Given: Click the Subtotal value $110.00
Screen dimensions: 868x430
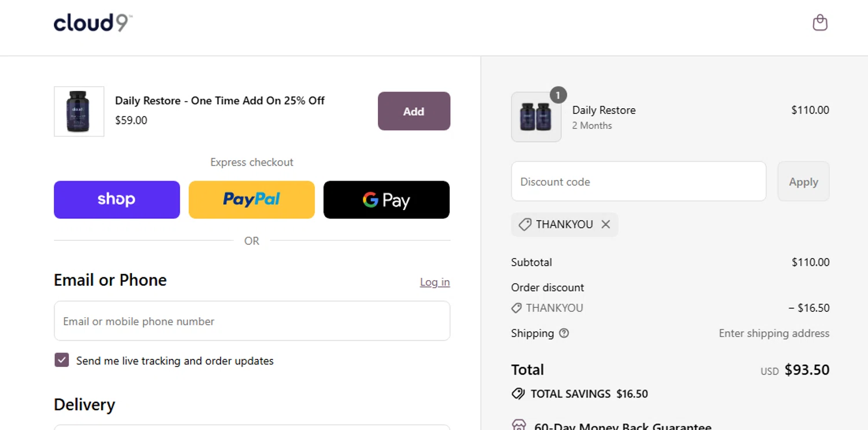Looking at the screenshot, I should tap(810, 262).
